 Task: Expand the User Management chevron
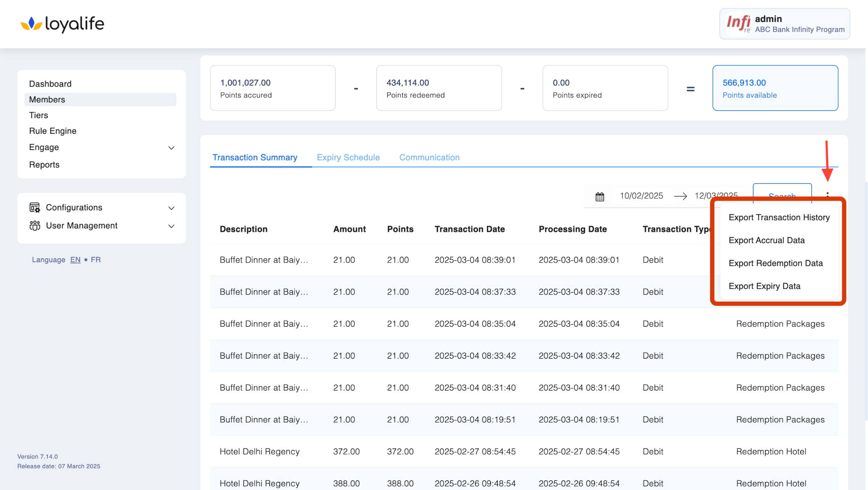point(171,226)
